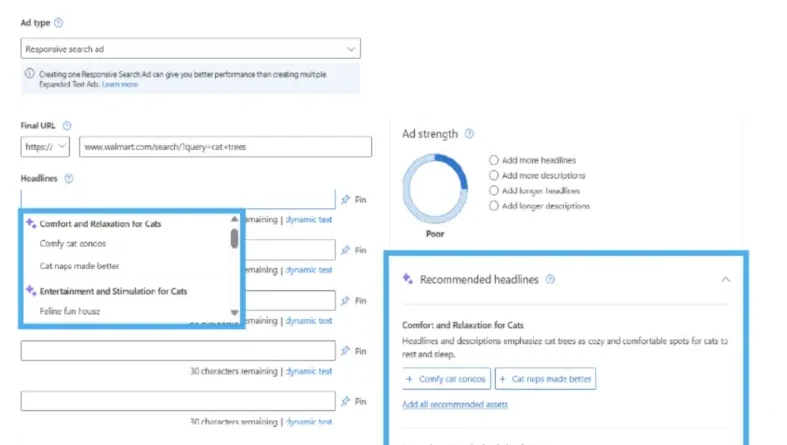Screen dimensions: 787x445
Task: Select the Add longer descriptions option
Action: pyautogui.click(x=494, y=206)
